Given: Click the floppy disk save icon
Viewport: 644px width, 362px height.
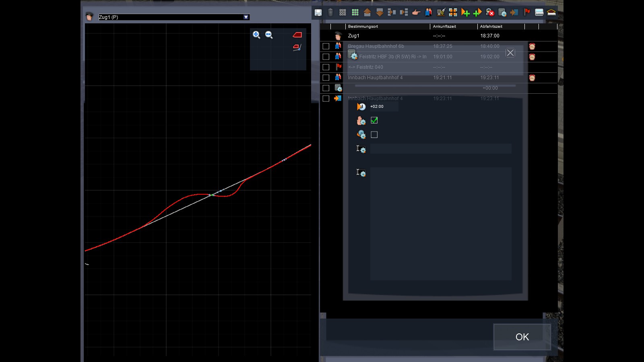Looking at the screenshot, I should click(x=318, y=12).
